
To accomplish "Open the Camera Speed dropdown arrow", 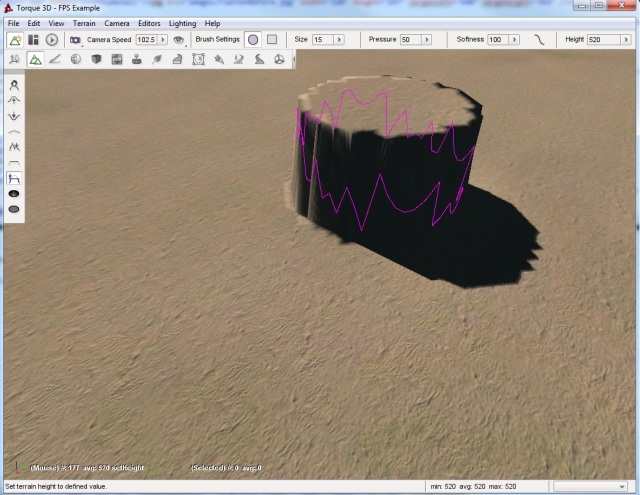I will click(163, 40).
